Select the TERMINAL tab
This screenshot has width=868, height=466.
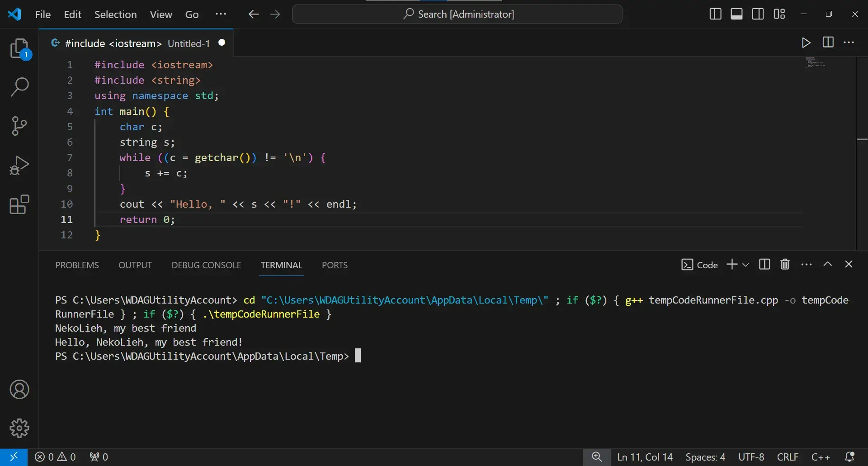(x=281, y=265)
